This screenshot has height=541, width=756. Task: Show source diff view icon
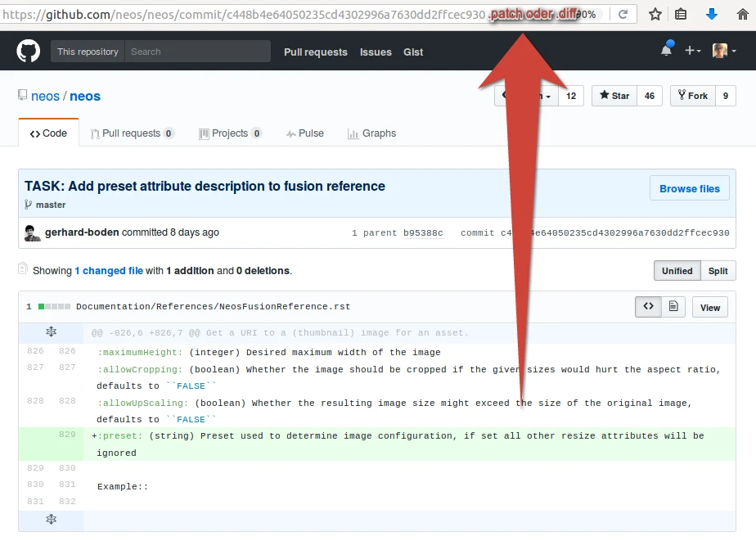coord(648,307)
